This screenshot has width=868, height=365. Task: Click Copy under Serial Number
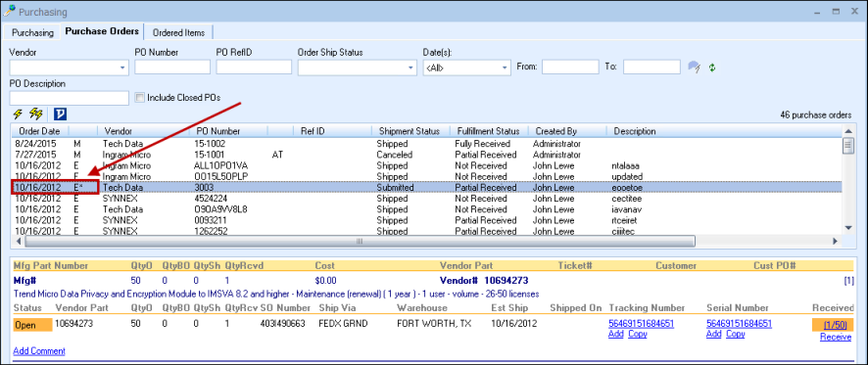tap(735, 334)
